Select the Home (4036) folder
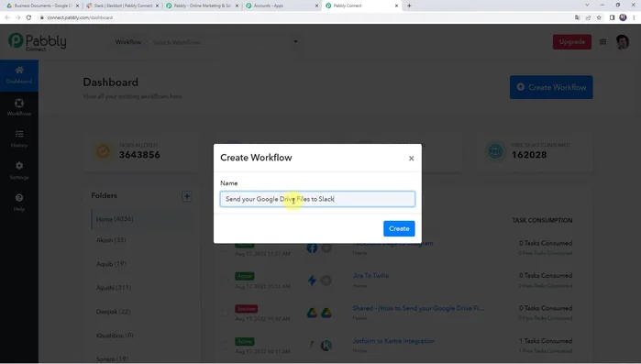The height and width of the screenshot is (364, 641). tap(141, 219)
